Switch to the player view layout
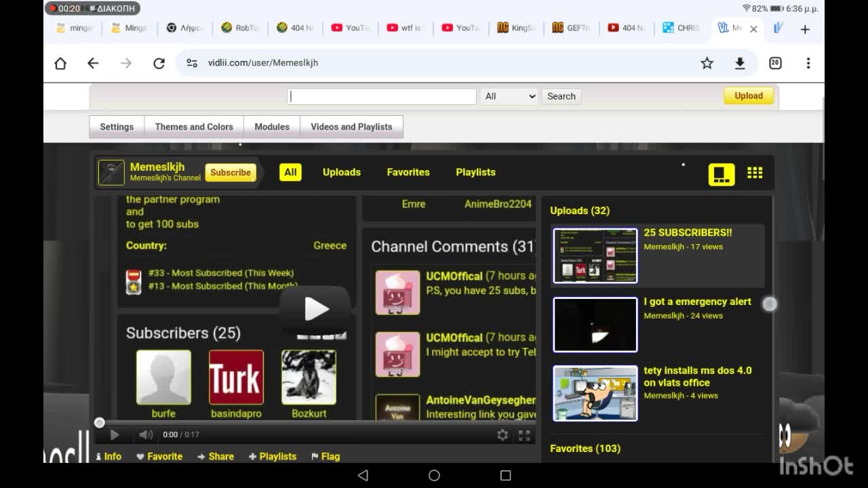Screen dimensions: 868x488 click(722, 174)
